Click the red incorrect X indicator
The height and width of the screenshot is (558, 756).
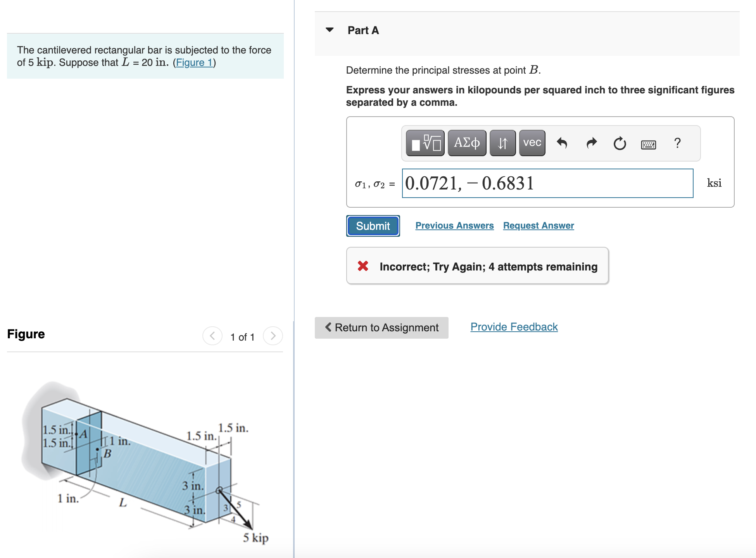[x=363, y=266]
